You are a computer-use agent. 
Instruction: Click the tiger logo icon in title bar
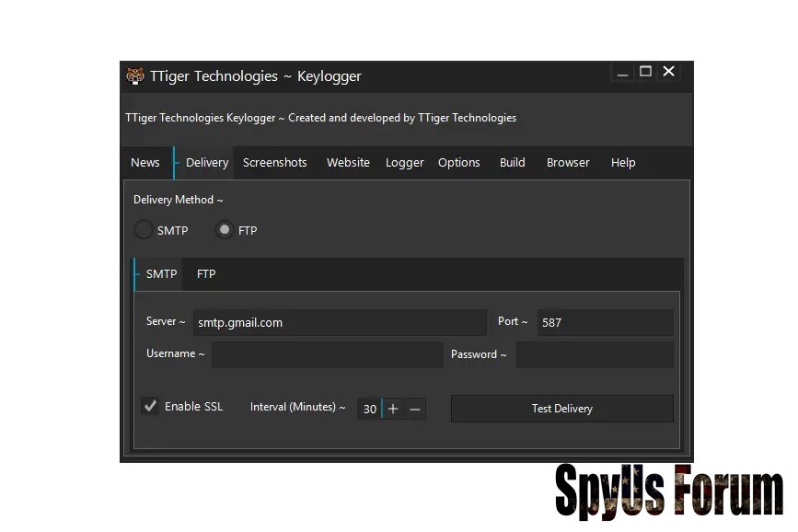[135, 75]
